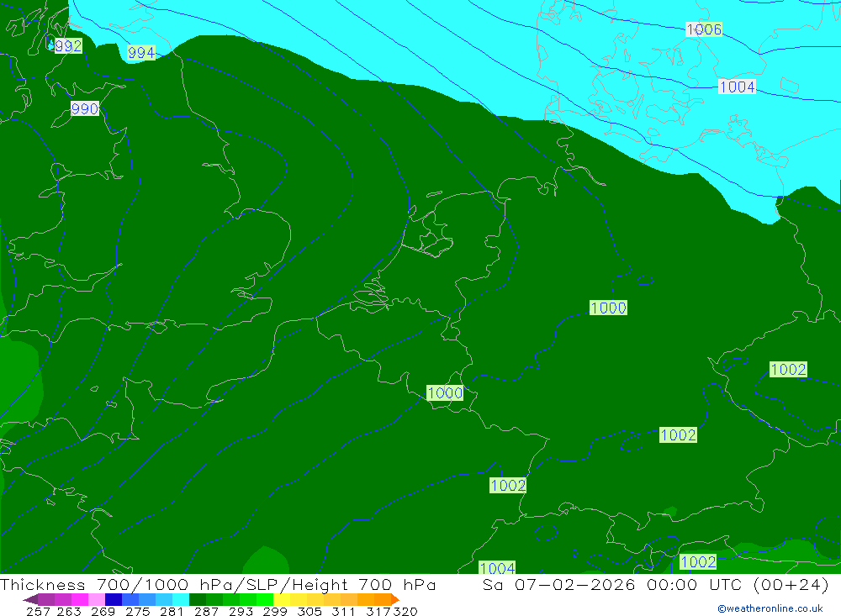The image size is (841, 616).
Task: Select the darkest blue legend swatch
Action: pyautogui.click(x=114, y=599)
